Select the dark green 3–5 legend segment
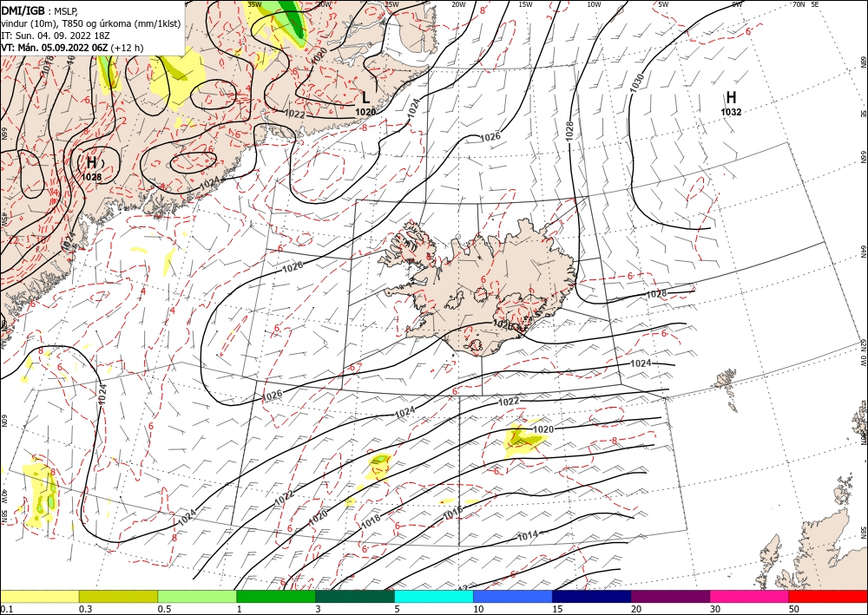 355,596
